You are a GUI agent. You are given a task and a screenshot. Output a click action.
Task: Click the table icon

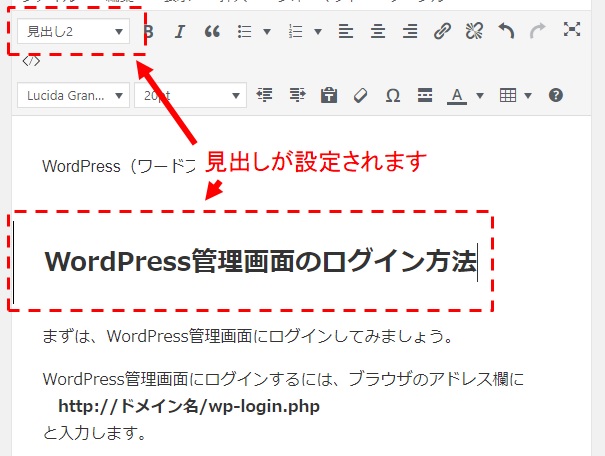[508, 95]
